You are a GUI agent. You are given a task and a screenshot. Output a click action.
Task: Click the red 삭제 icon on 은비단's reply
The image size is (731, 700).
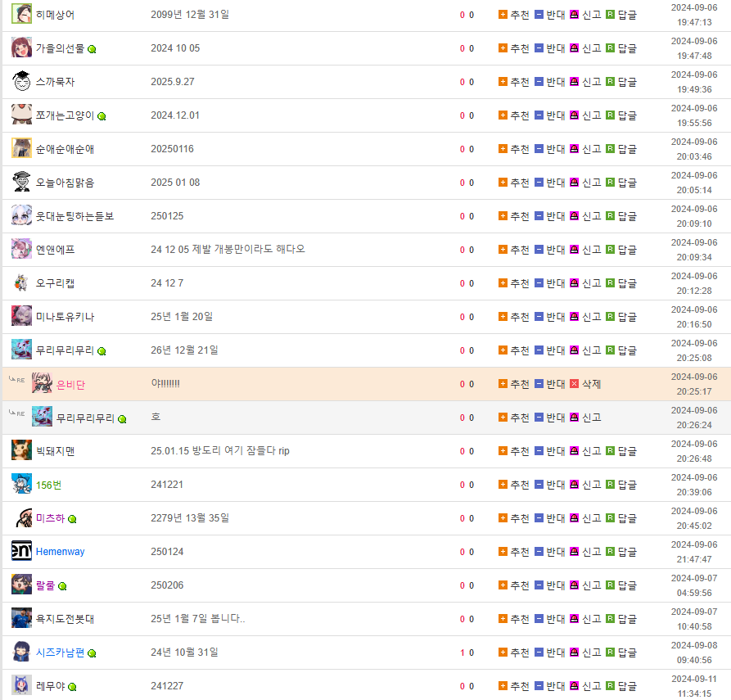(574, 384)
